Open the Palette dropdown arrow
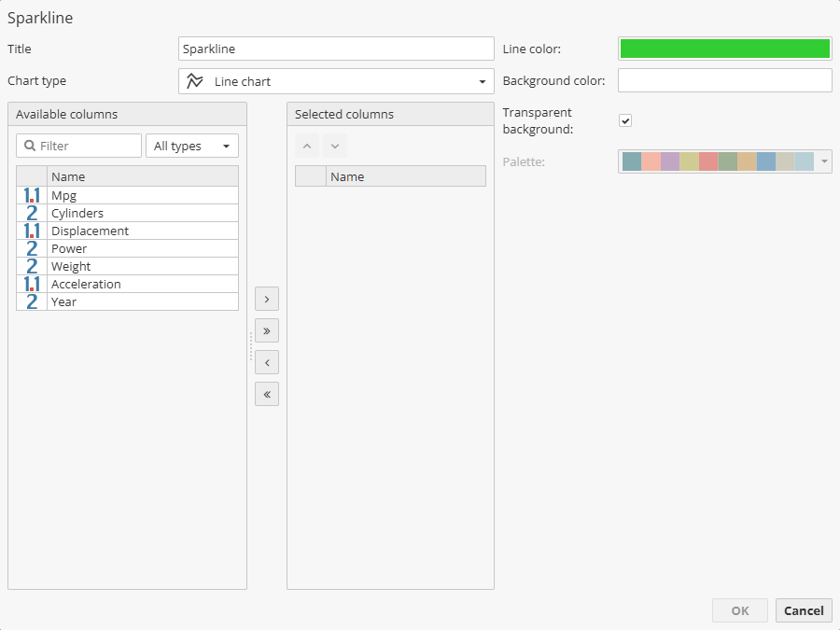This screenshot has width=840, height=630. click(x=823, y=161)
